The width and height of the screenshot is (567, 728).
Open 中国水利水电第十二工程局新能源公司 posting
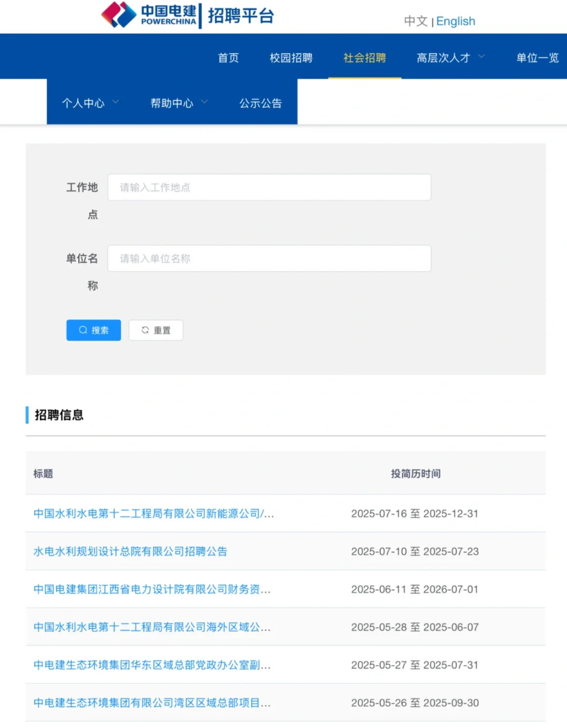pos(154,513)
